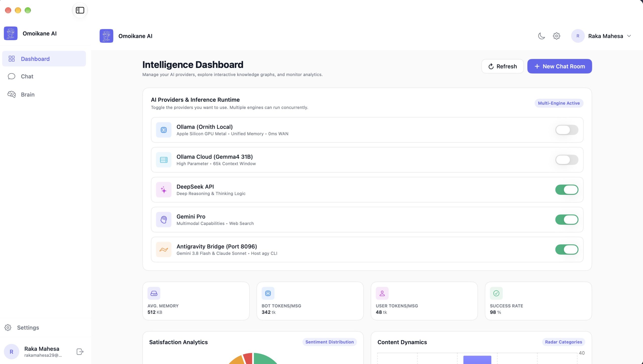The height and width of the screenshot is (364, 643).
Task: Click the Avg. Memory 512 KB value
Action: (155, 312)
